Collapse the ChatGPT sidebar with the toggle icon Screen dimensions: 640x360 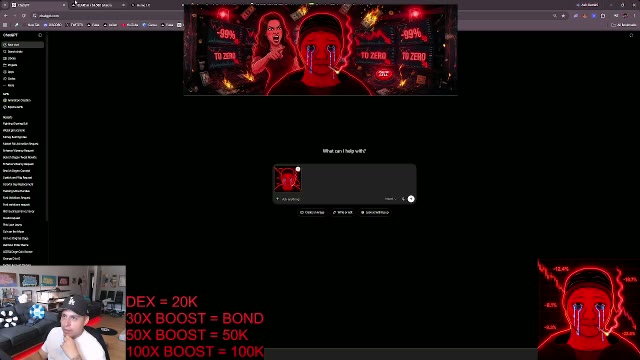tap(40, 35)
